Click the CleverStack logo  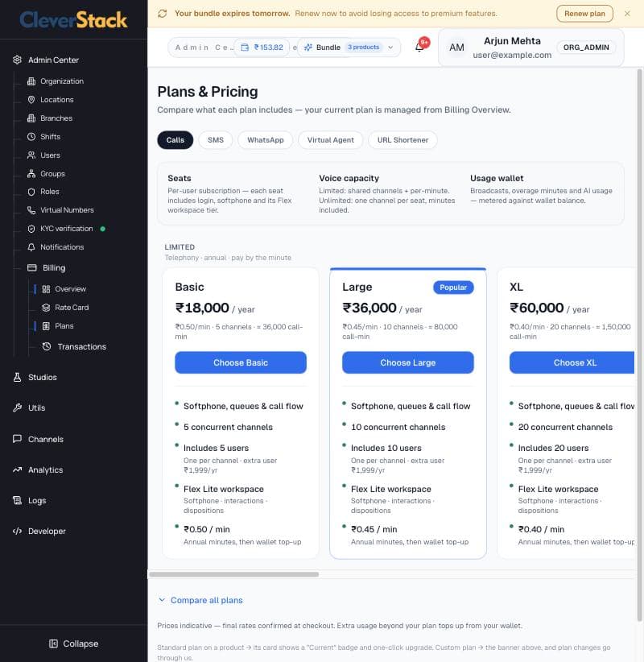coord(73,19)
